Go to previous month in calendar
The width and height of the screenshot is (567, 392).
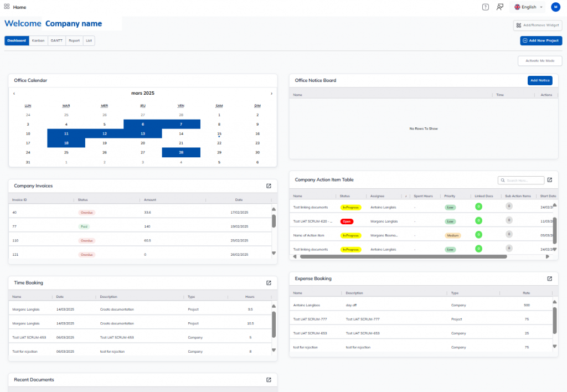14,94
